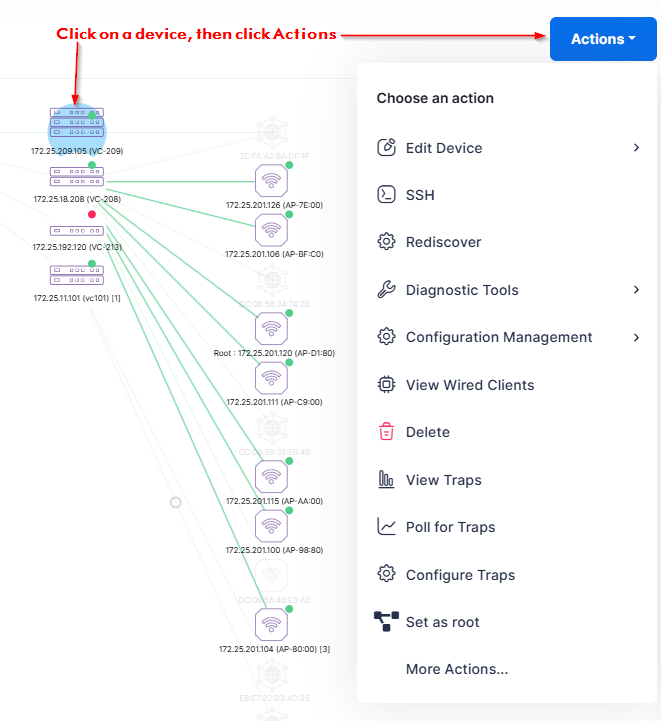This screenshot has width=661, height=721.
Task: Click the SSH terminal icon
Action: click(x=386, y=195)
